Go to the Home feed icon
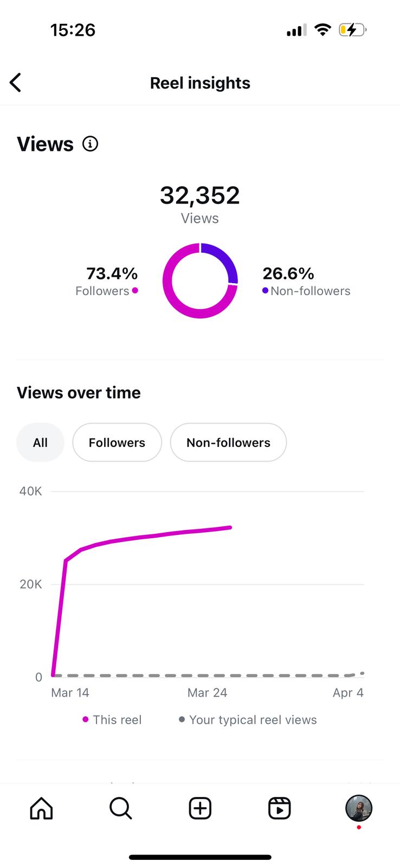 (x=41, y=808)
